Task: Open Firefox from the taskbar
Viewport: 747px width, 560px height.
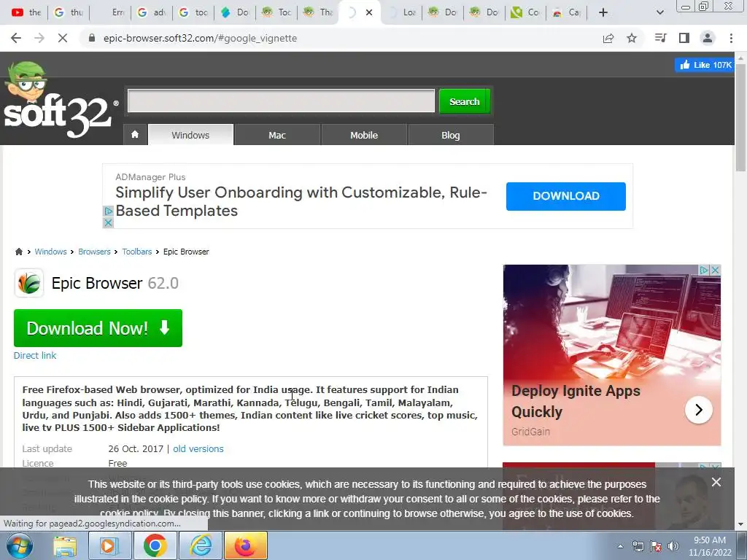Action: point(246,546)
